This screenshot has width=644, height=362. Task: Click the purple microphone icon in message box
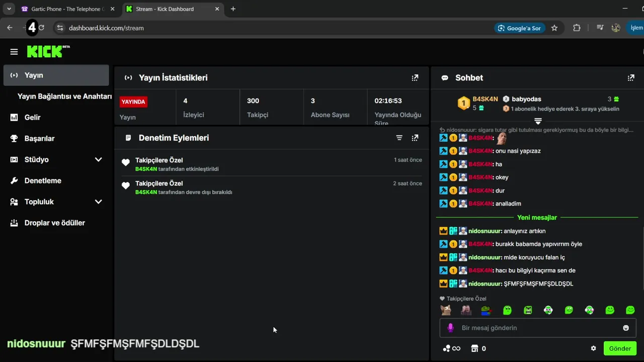(451, 328)
